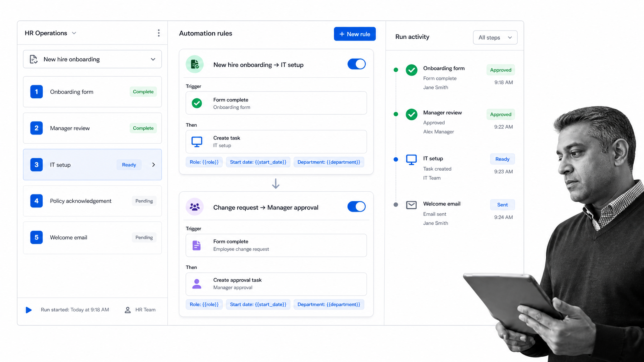Click timeline dot for Onboarding form activity
This screenshot has width=644, height=362.
tap(396, 70)
